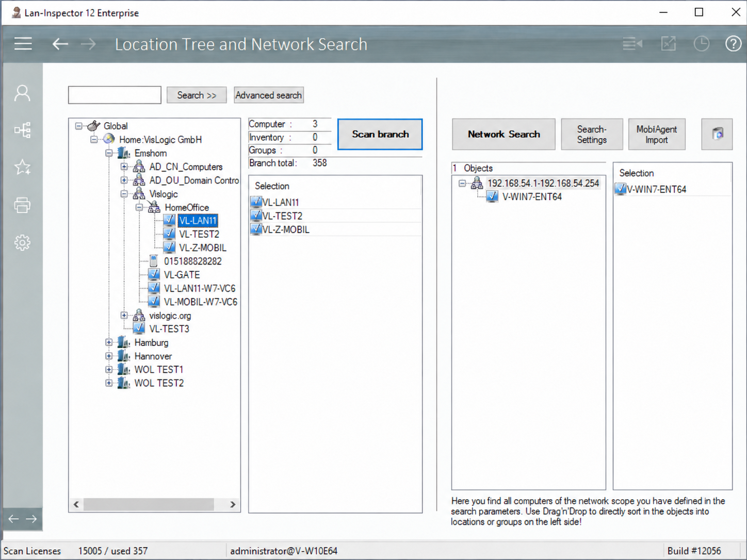The height and width of the screenshot is (560, 747).
Task: Click the tree horizontal scrollbar thumb
Action: pos(149,504)
